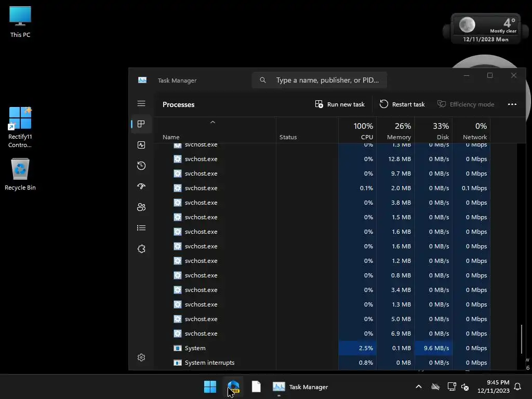This screenshot has width=532, height=399.
Task: Click the process list vertical scrollbar thumb
Action: pos(522,339)
